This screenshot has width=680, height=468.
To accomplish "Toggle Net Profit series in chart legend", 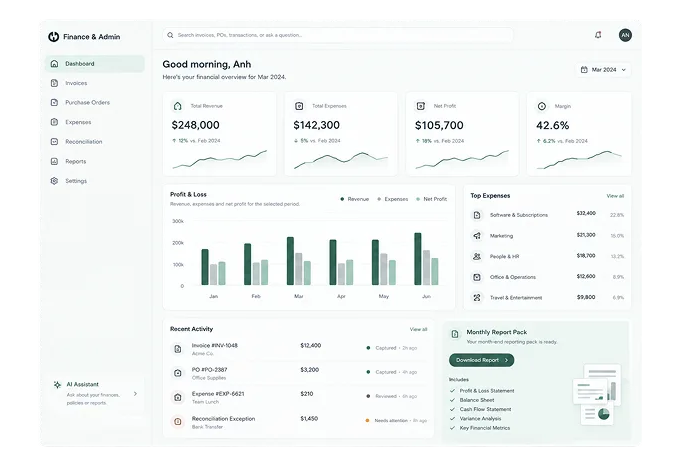I will click(x=432, y=199).
